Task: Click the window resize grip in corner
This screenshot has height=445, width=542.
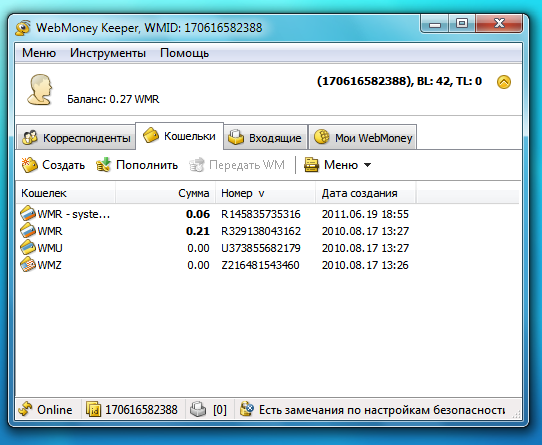Action: pos(516,414)
